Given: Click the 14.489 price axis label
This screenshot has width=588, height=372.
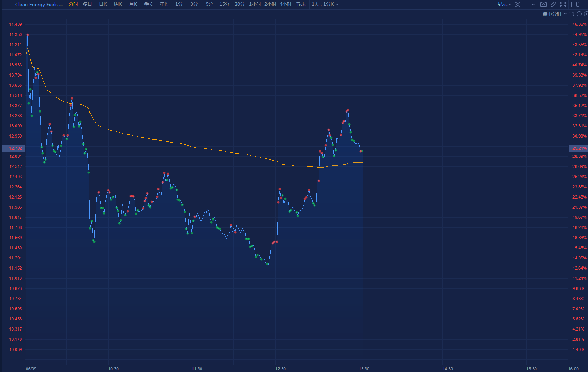Looking at the screenshot, I should (x=16, y=24).
